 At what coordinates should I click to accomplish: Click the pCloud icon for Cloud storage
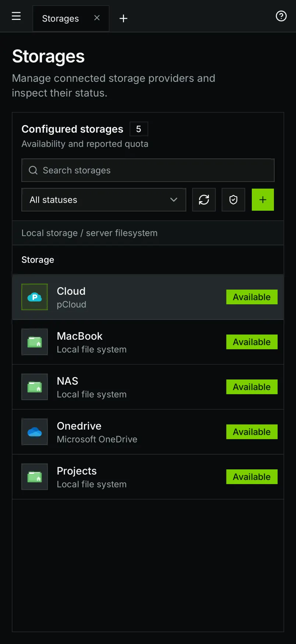(x=35, y=297)
